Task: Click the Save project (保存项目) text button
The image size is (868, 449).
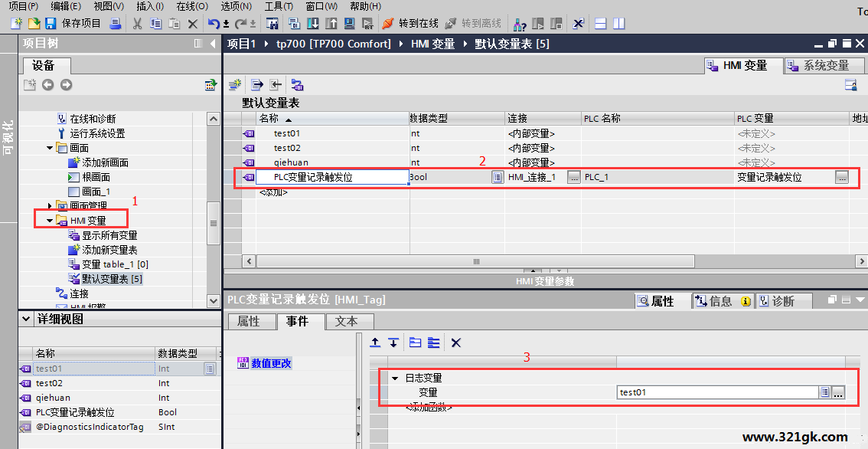Action: (x=81, y=23)
